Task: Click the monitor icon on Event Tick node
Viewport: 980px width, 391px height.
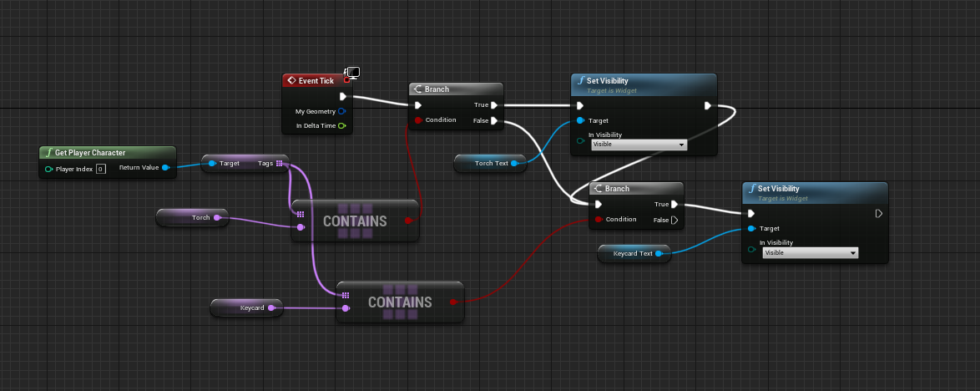Action: (x=352, y=74)
